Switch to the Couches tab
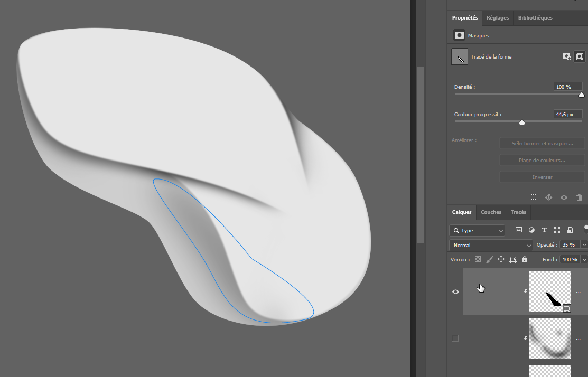Image resolution: width=588 pixels, height=377 pixels. (x=491, y=212)
